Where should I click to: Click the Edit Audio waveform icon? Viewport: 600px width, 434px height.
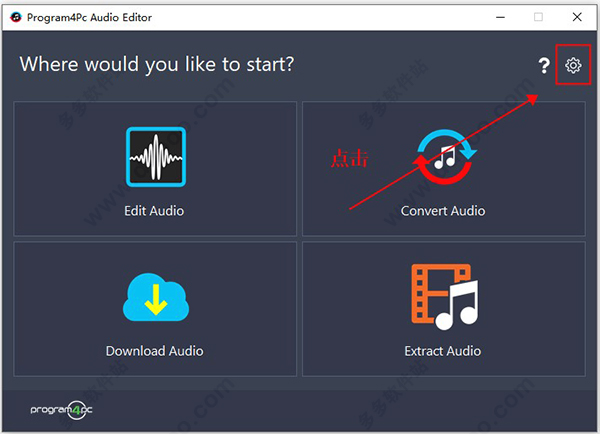pos(156,157)
